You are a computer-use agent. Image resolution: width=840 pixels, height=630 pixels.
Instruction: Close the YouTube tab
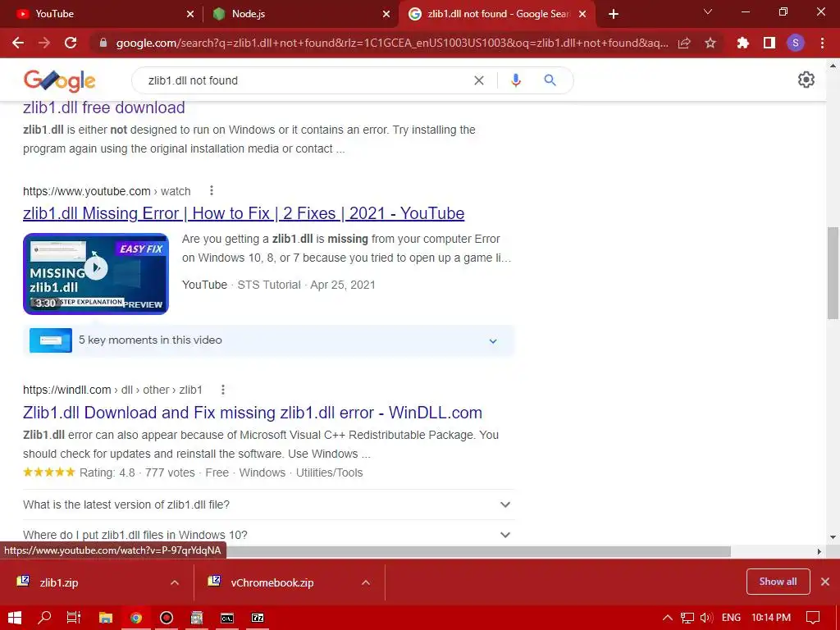(x=190, y=14)
